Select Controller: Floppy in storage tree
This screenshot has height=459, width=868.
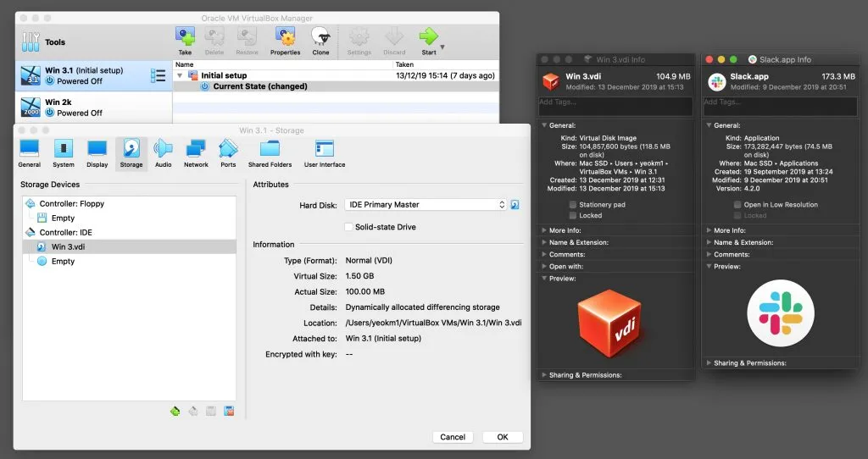pyautogui.click(x=129, y=203)
